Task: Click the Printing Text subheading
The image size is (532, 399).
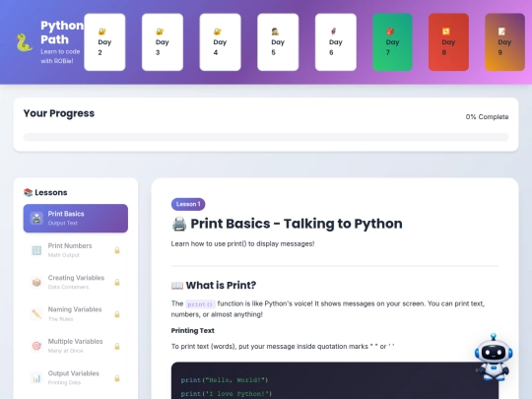Action: coord(193,330)
